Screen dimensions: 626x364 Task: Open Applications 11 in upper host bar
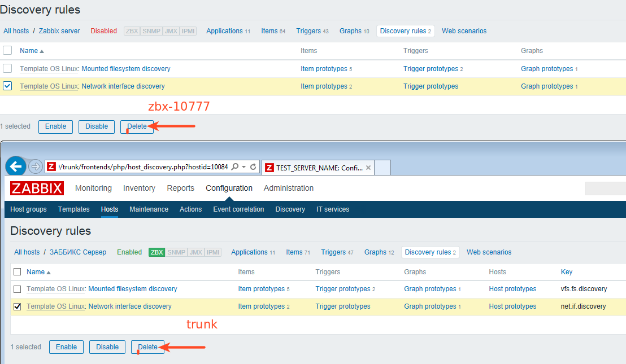[228, 31]
